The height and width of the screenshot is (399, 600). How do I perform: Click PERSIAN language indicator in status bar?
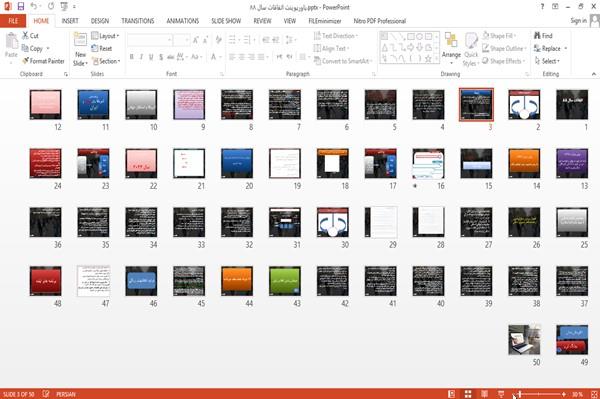click(65, 394)
